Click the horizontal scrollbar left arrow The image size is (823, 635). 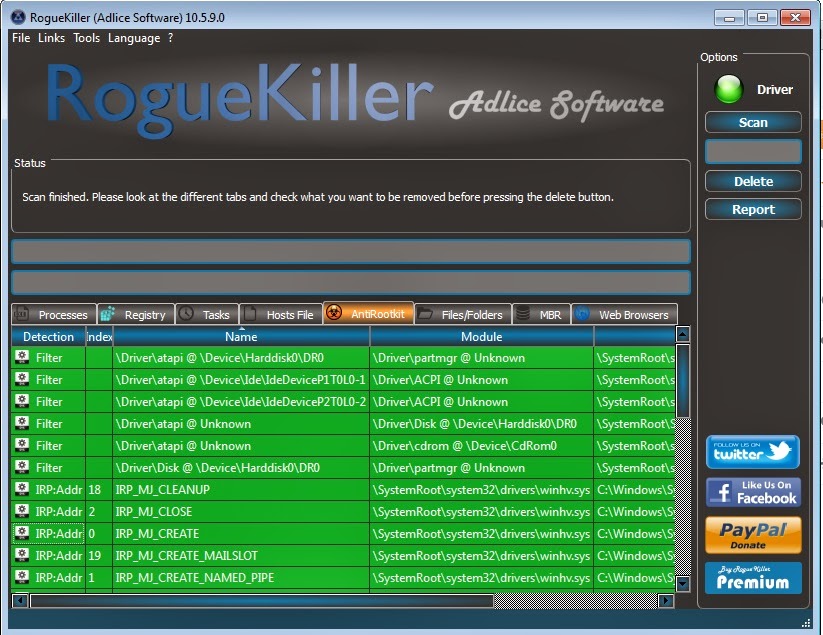click(x=20, y=600)
